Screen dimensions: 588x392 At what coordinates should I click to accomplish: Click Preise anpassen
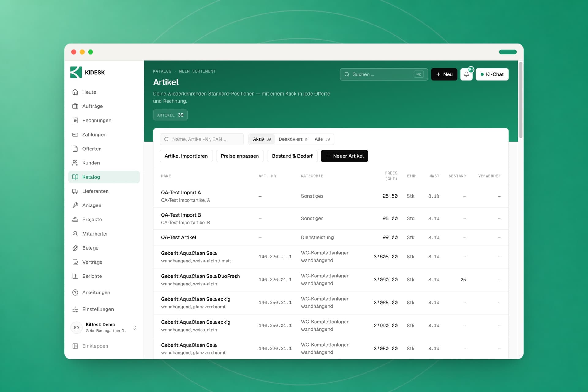(x=240, y=156)
